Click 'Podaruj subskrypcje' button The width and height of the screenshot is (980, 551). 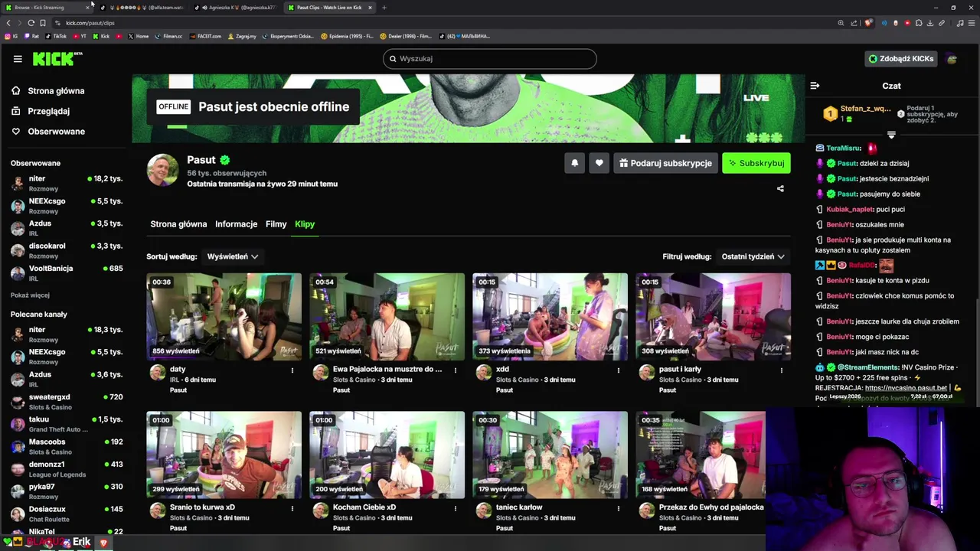tap(665, 163)
